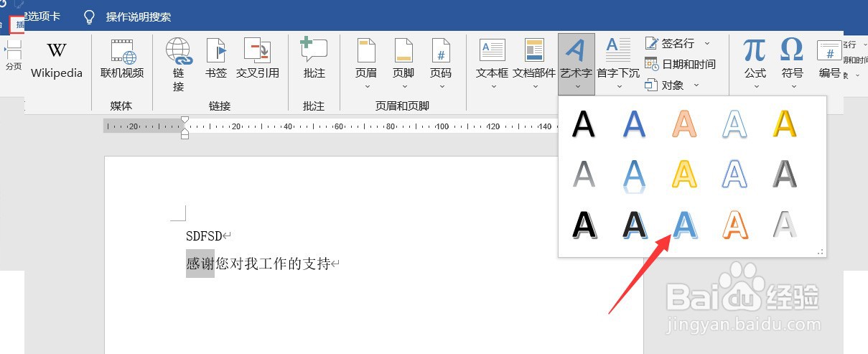Open the cross-reference (交叉引用) tool
Image resolution: width=868 pixels, height=354 pixels.
[257, 59]
